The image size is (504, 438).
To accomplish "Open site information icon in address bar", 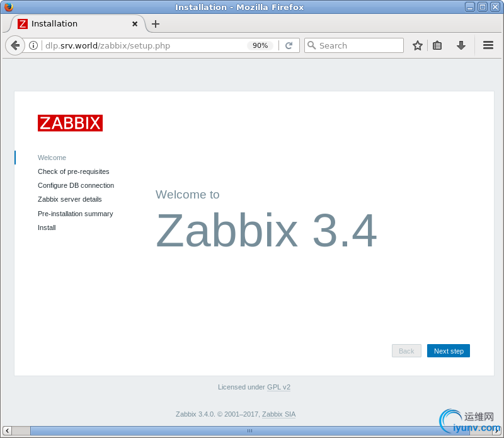I will tap(33, 45).
